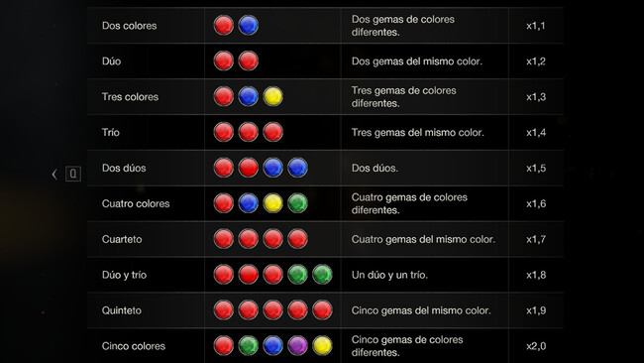Image resolution: width=644 pixels, height=363 pixels.
Task: Select the Trío row label
Action: (111, 132)
